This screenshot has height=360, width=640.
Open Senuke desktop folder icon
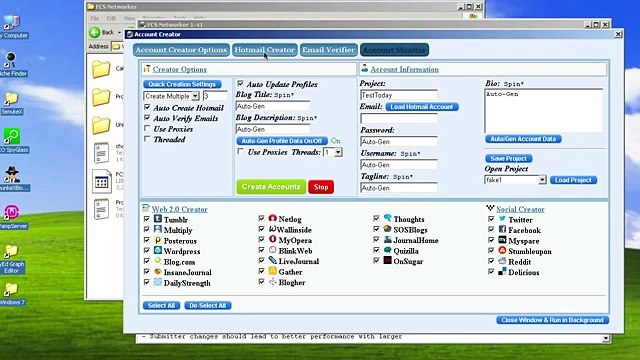[x=11, y=98]
